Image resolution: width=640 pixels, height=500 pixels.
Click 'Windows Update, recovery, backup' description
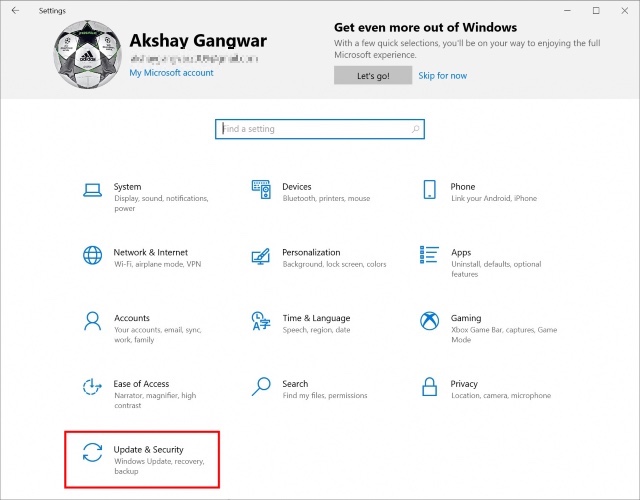159,466
